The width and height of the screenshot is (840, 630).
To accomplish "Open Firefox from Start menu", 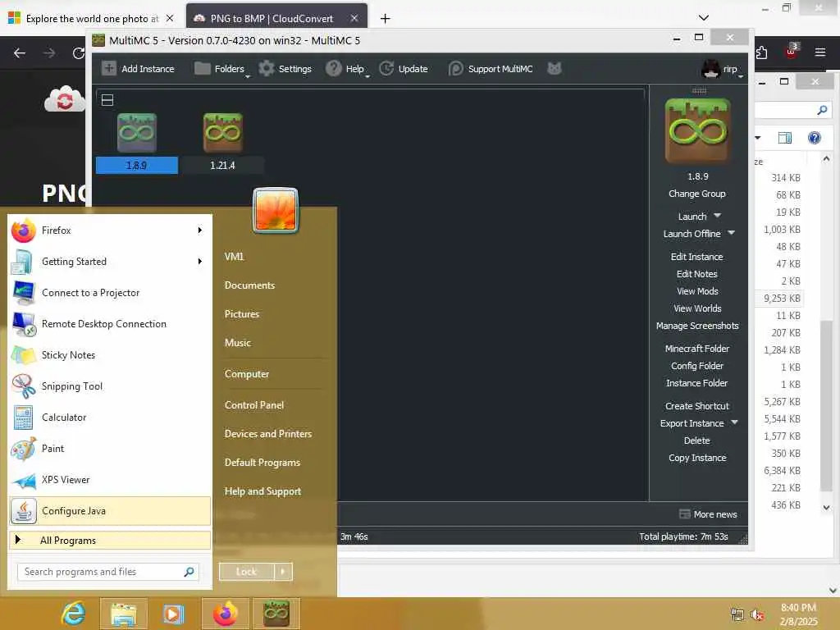I will click(x=109, y=231).
